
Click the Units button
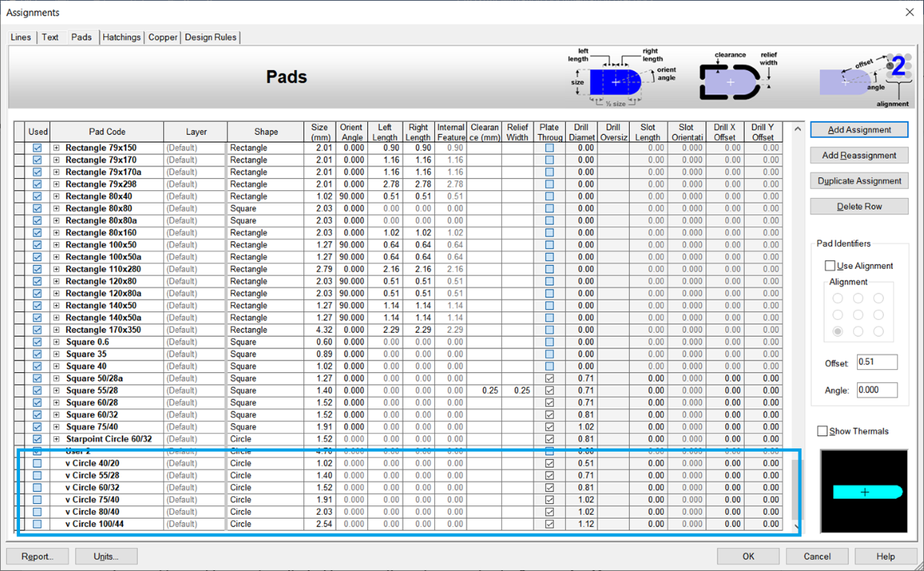click(106, 556)
